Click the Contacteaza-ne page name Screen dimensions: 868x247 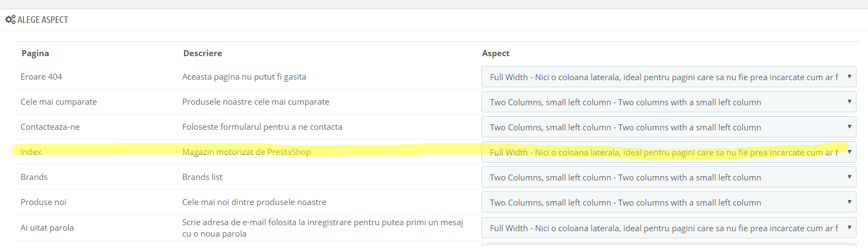point(50,127)
